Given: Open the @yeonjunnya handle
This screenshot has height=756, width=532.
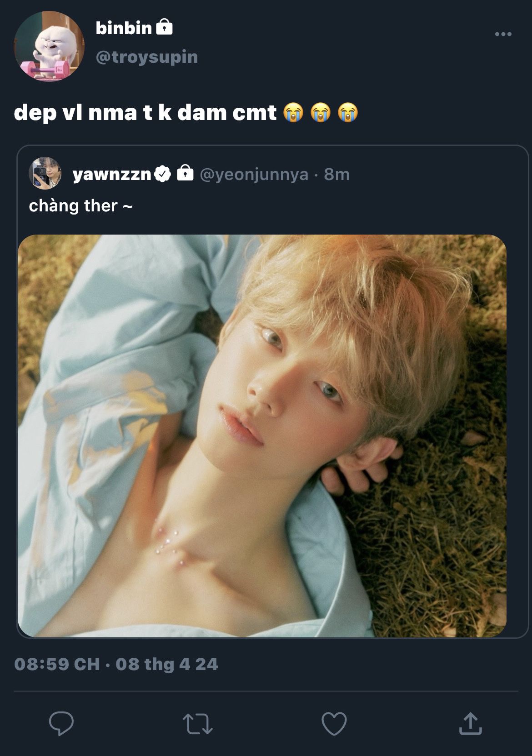Looking at the screenshot, I should (x=254, y=174).
